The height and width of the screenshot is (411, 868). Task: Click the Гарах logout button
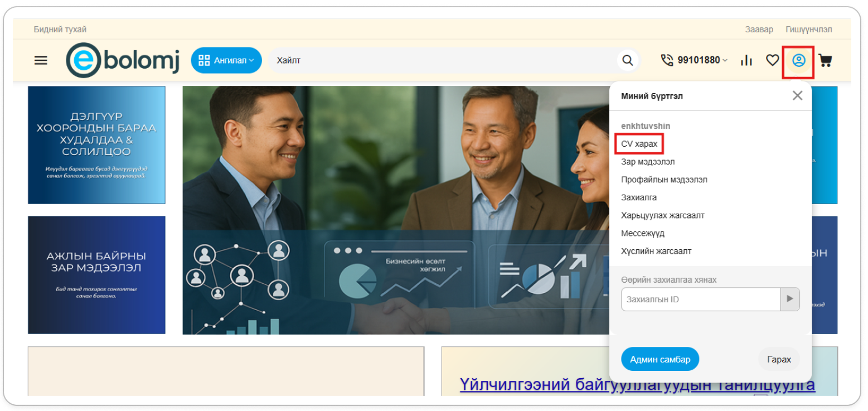pyautogui.click(x=779, y=359)
